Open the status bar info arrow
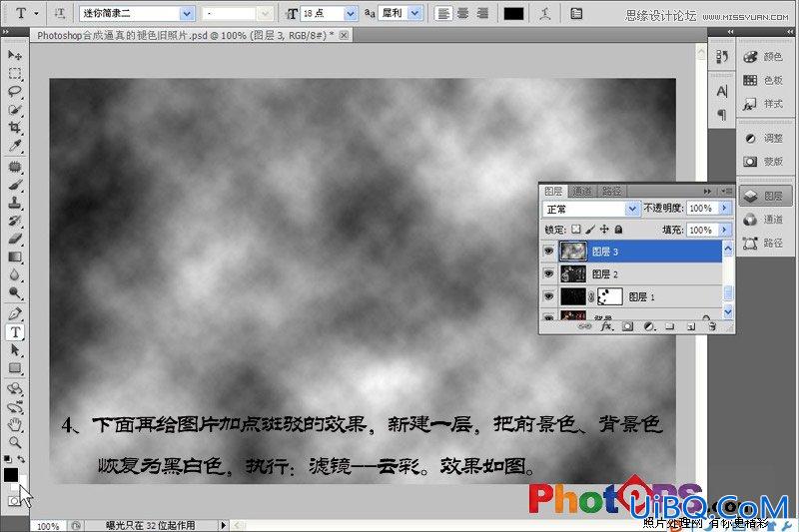Viewport: 799px width, 532px height. click(x=223, y=525)
